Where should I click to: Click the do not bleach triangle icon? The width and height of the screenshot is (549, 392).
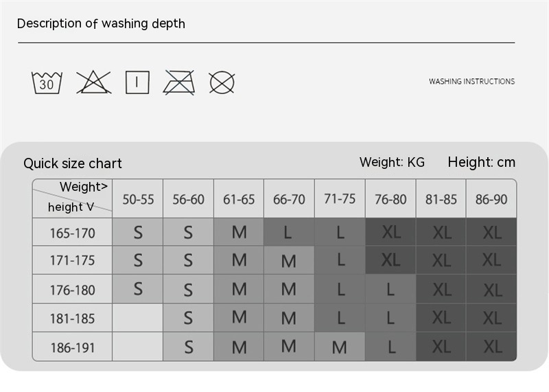[x=93, y=82]
